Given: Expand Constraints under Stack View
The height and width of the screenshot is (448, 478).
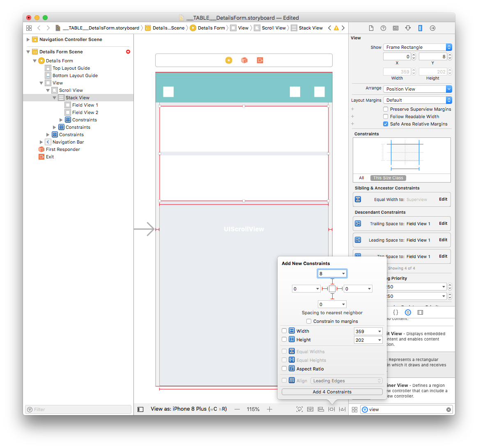Looking at the screenshot, I should click(x=61, y=120).
